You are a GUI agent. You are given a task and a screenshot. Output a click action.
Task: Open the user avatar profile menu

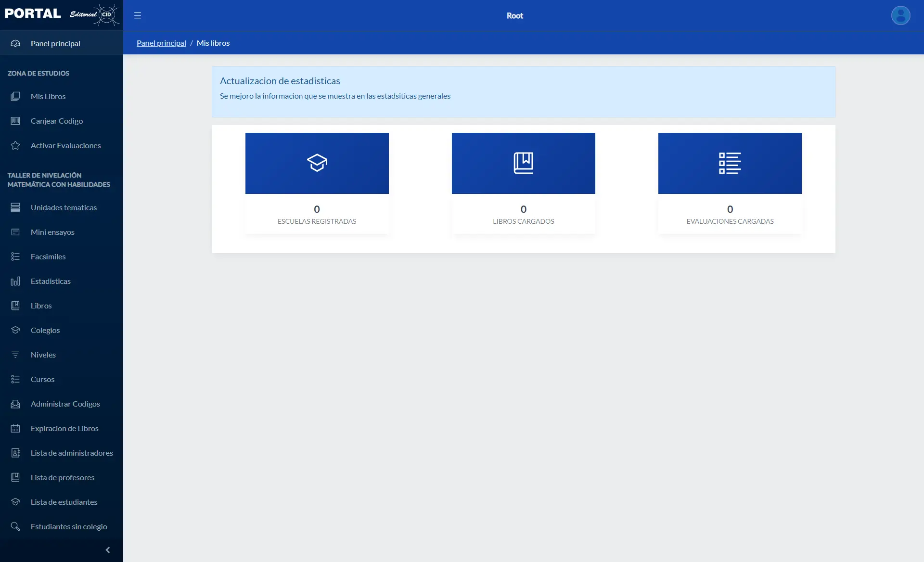(x=900, y=15)
